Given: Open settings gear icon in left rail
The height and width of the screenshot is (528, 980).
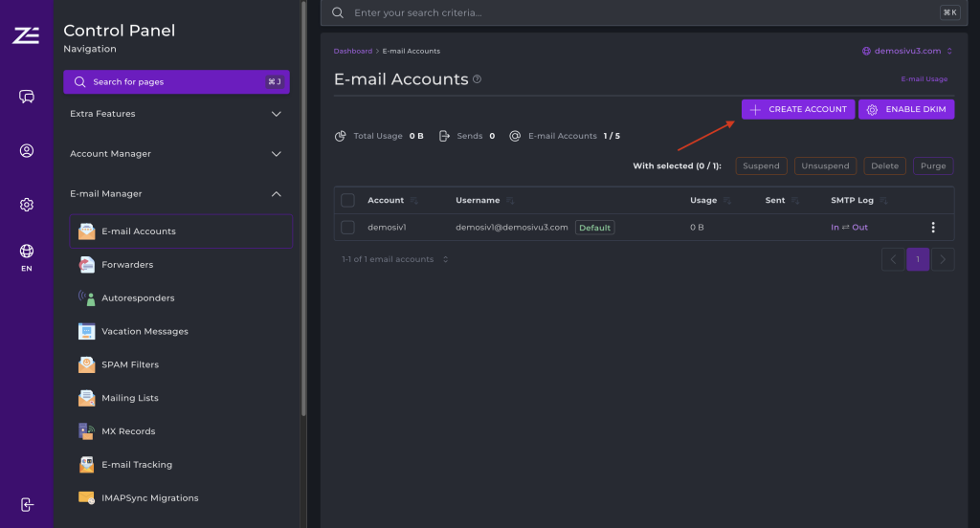Looking at the screenshot, I should point(27,205).
